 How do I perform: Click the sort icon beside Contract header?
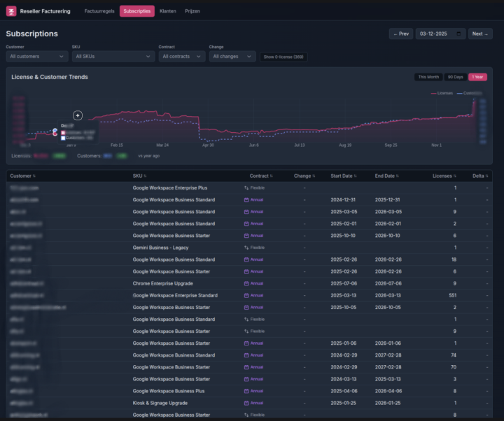[272, 176]
